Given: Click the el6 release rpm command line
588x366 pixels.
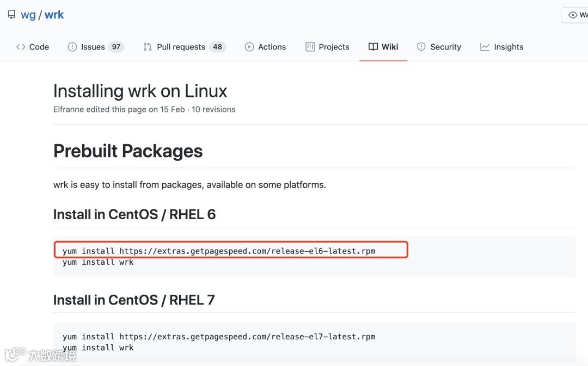Looking at the screenshot, I should tap(219, 251).
